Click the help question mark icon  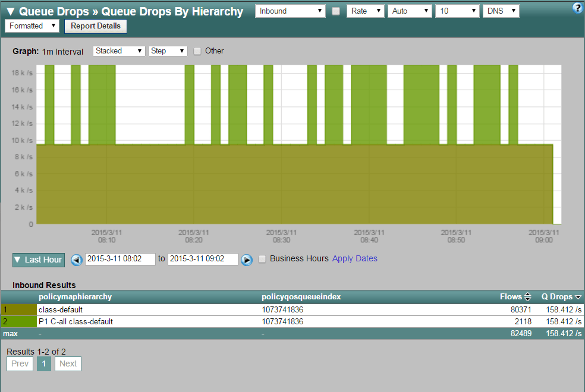click(576, 8)
